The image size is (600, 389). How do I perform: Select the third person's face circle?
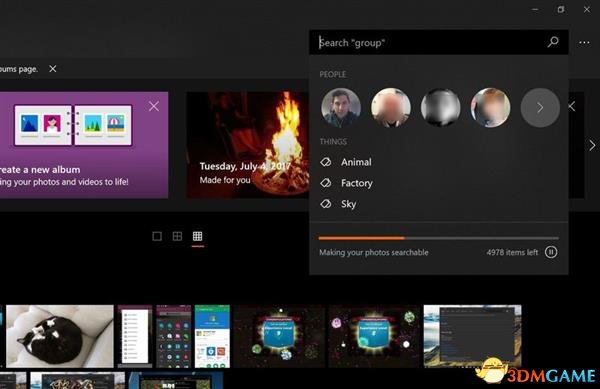point(440,107)
